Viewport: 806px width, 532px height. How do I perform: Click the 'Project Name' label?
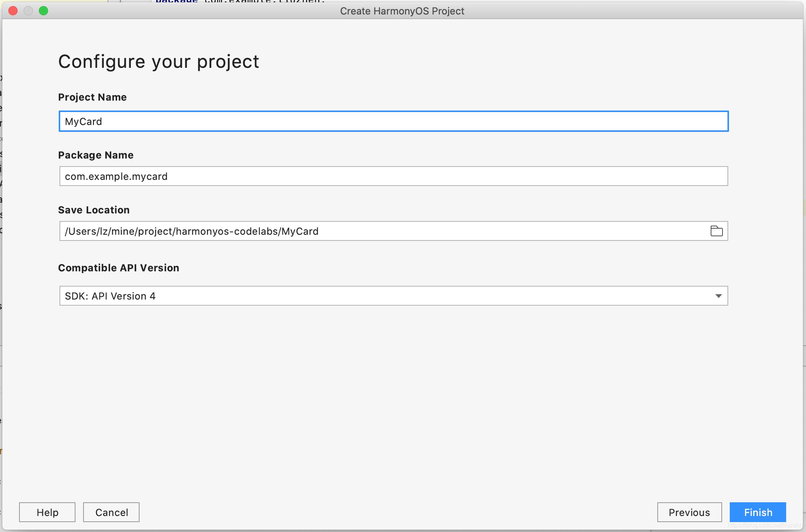pos(92,97)
